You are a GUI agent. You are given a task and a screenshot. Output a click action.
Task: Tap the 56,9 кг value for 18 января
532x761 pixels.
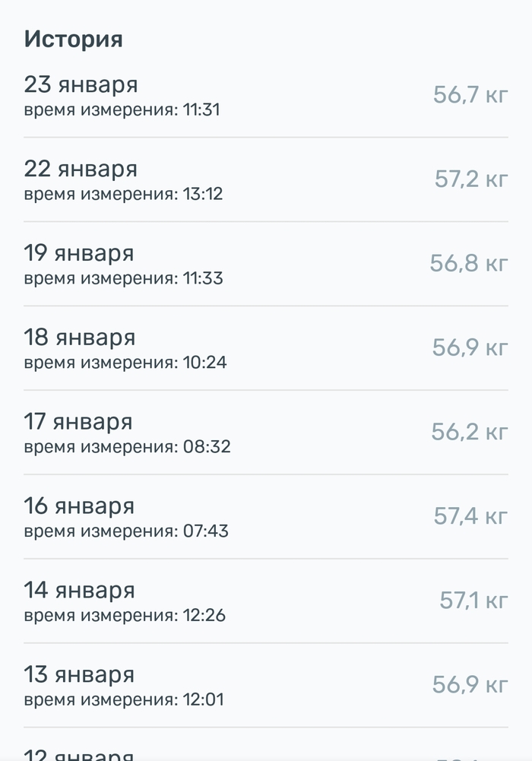point(470,348)
